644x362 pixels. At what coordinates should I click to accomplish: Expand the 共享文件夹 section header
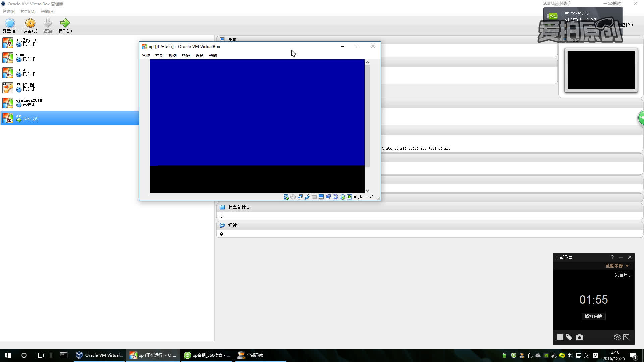pyautogui.click(x=239, y=207)
